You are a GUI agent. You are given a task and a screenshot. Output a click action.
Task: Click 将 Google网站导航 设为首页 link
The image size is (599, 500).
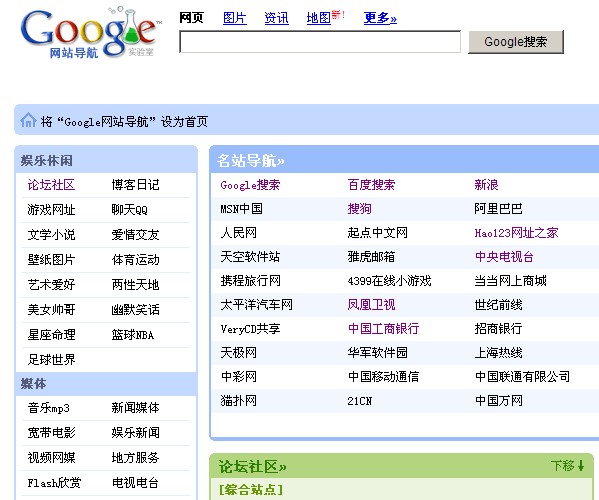(124, 122)
